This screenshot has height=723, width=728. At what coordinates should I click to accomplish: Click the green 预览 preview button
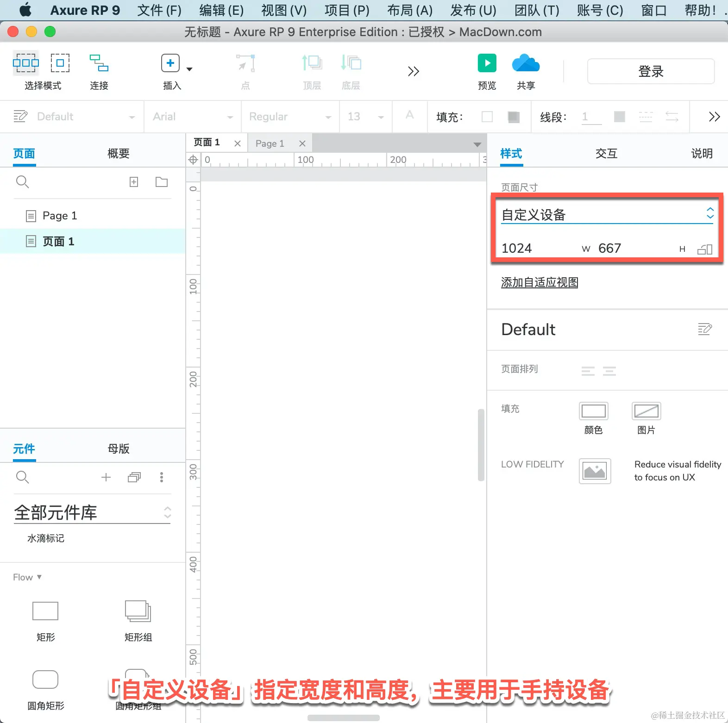tap(487, 63)
